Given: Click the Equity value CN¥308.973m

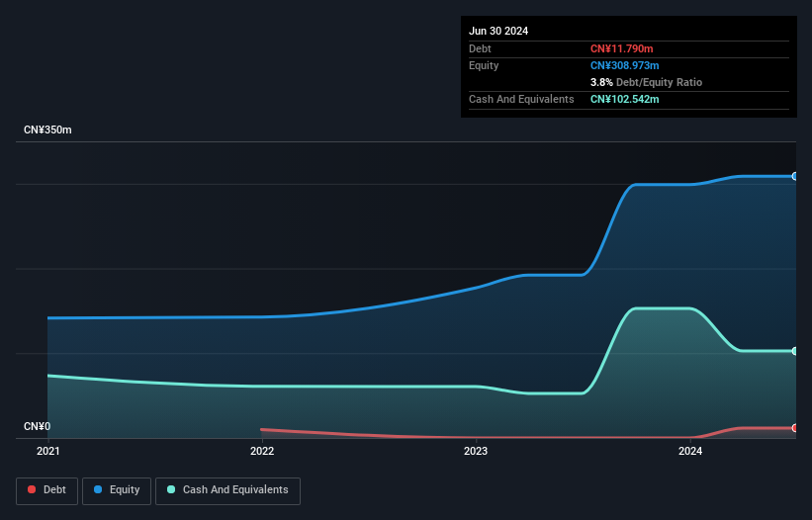Looking at the screenshot, I should click(624, 65).
